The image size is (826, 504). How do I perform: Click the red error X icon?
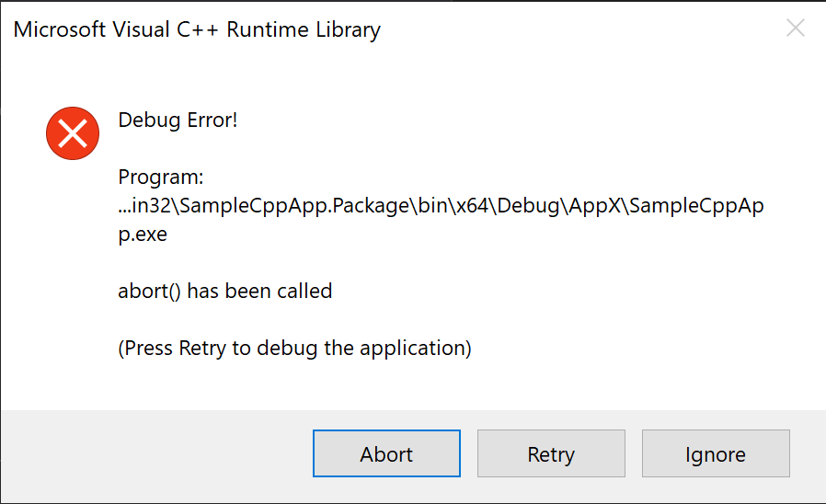(x=73, y=133)
